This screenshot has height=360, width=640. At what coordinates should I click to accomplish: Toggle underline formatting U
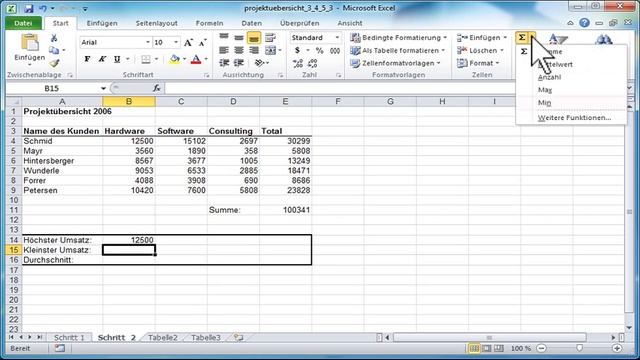pos(117,59)
